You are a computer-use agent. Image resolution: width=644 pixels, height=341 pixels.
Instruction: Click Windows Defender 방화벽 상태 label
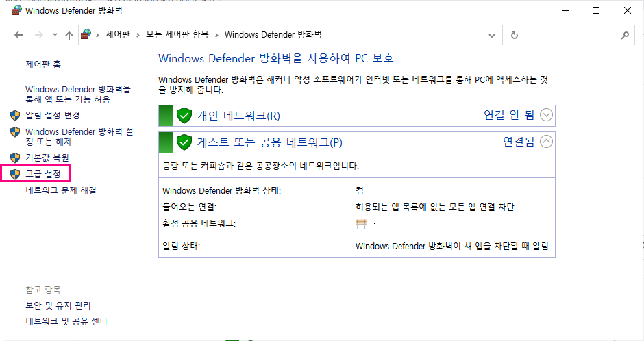coord(221,190)
